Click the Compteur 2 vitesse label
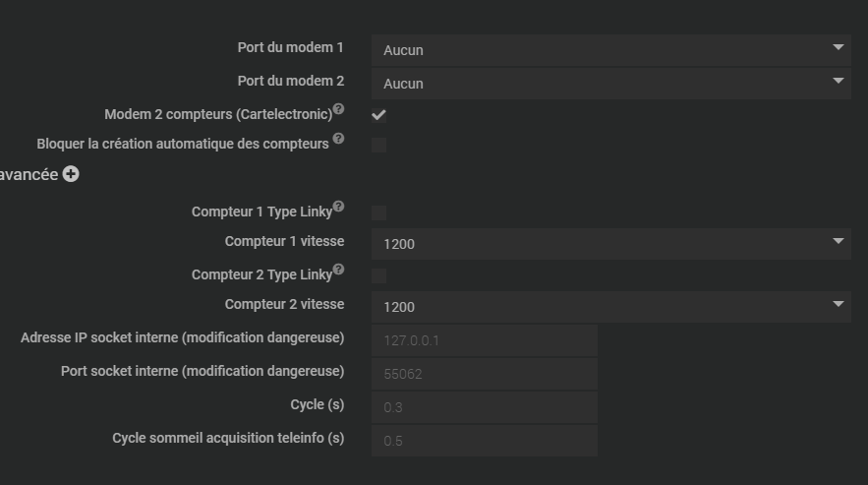The image size is (868, 485). pos(284,305)
